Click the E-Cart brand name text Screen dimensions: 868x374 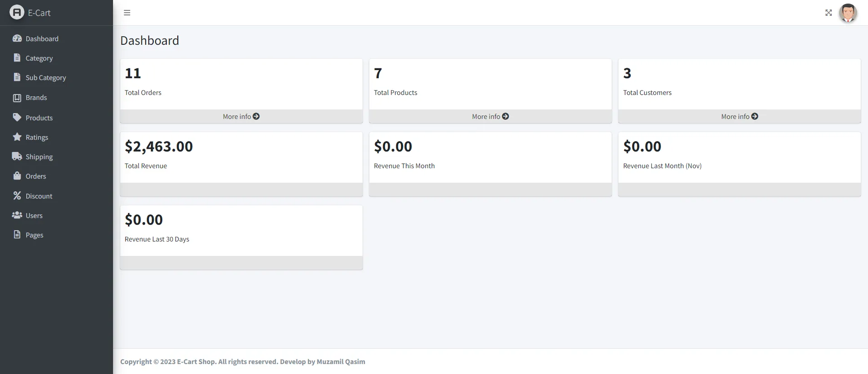point(39,13)
